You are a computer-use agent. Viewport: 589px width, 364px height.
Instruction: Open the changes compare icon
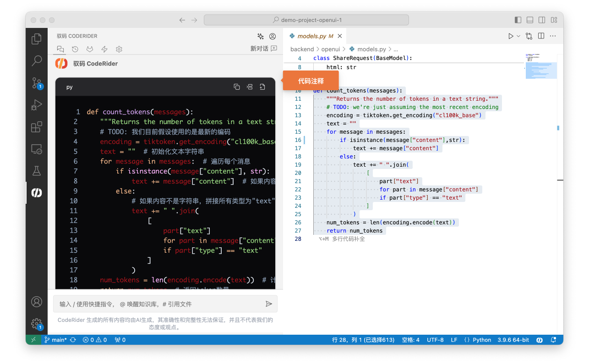pyautogui.click(x=529, y=36)
